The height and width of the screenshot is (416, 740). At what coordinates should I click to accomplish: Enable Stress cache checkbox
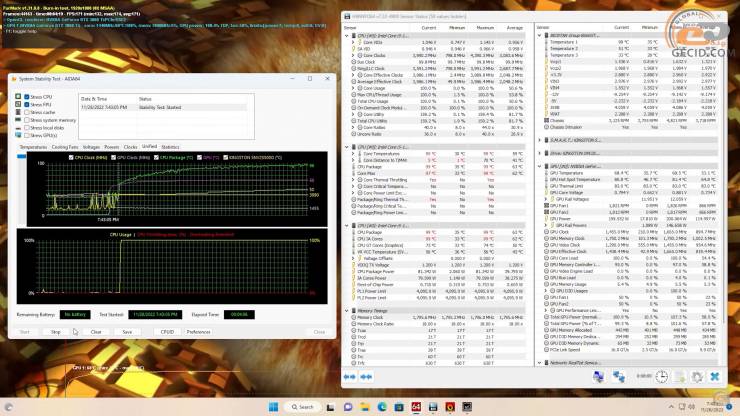(x=27, y=112)
